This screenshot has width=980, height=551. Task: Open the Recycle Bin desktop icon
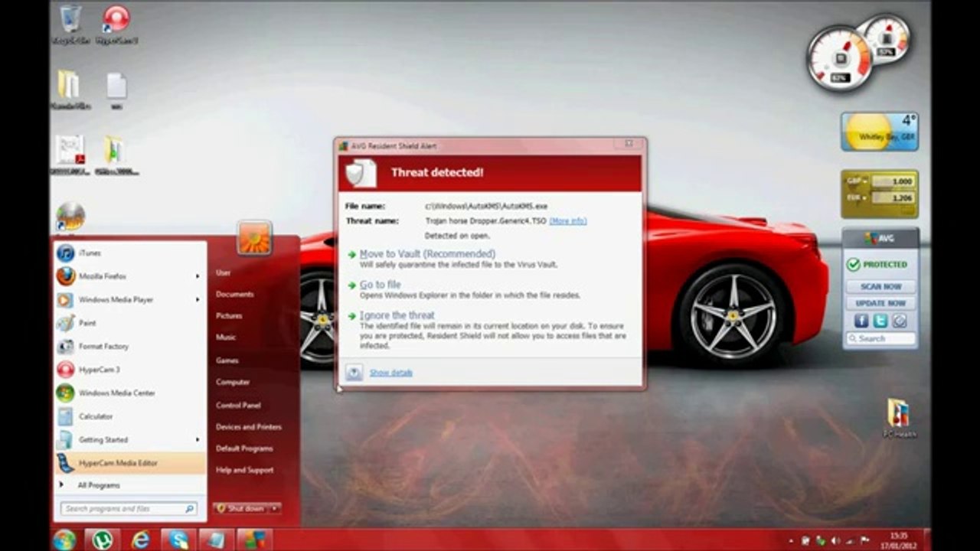pyautogui.click(x=70, y=24)
